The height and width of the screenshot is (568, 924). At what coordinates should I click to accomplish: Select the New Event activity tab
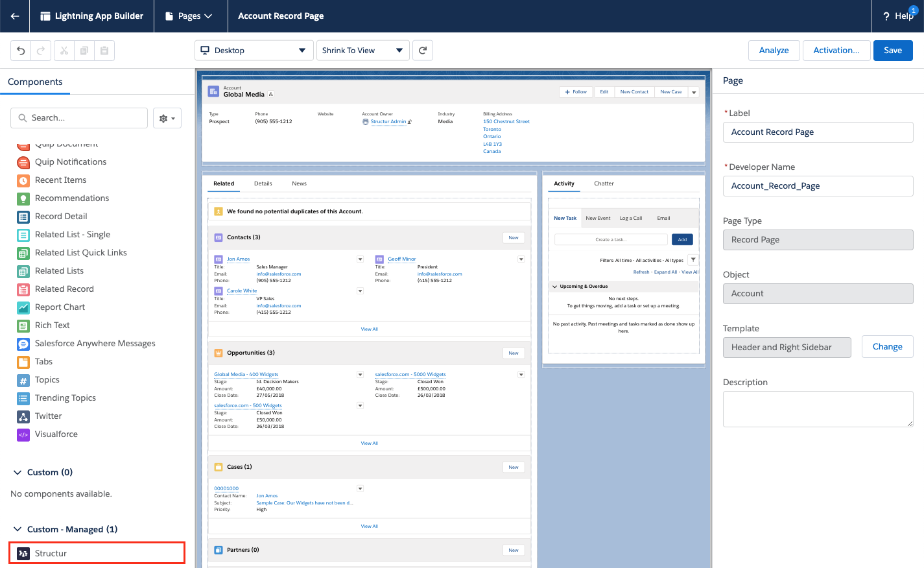point(598,219)
